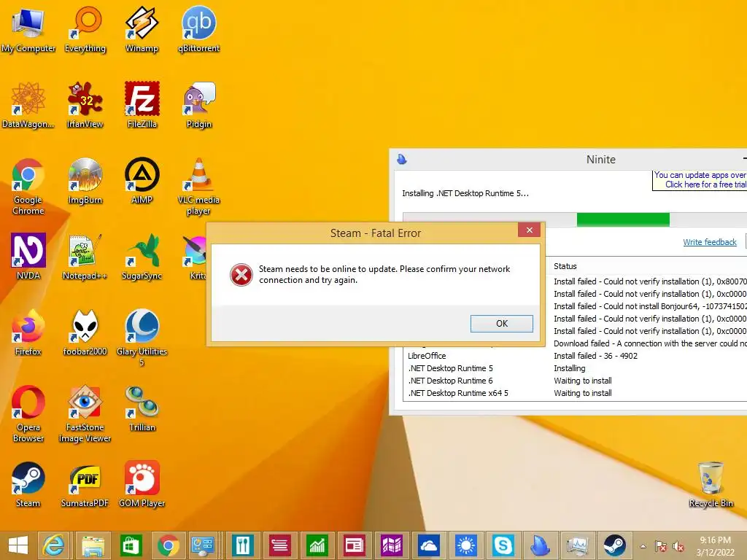
Task: Select the Notepad++ desktop shortcut
Action: tap(85, 257)
